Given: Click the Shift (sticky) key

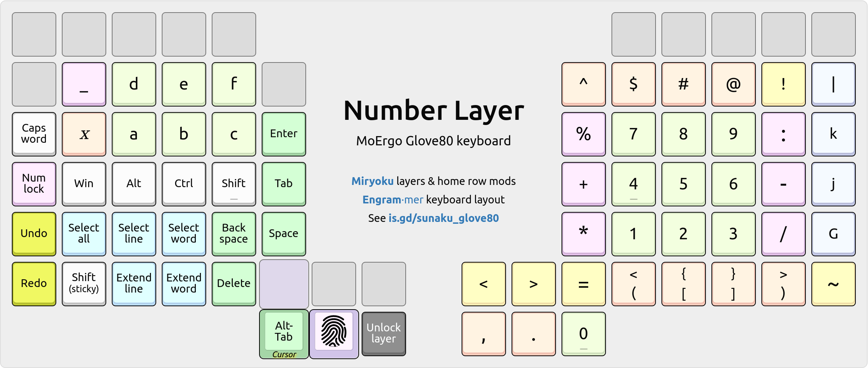Looking at the screenshot, I should [84, 284].
